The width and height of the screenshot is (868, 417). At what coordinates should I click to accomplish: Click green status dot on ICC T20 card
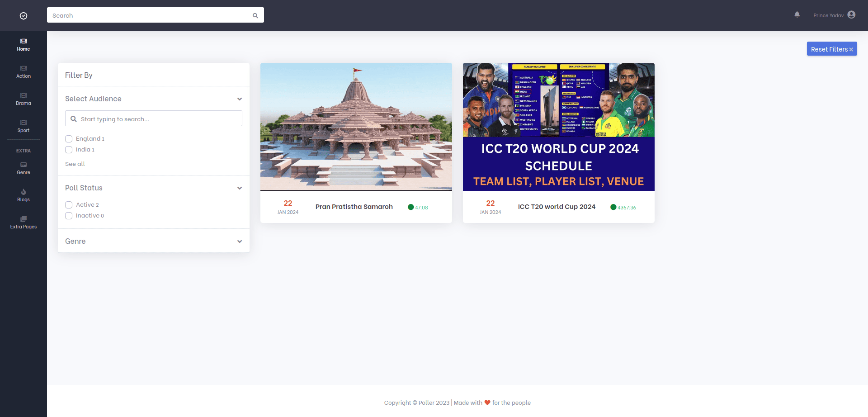click(x=613, y=207)
